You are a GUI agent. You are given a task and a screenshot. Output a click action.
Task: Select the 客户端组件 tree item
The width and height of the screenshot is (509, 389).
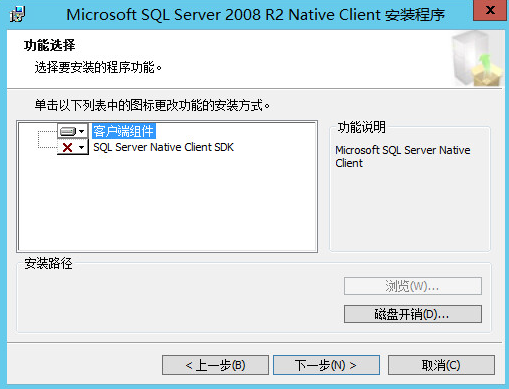(x=123, y=131)
